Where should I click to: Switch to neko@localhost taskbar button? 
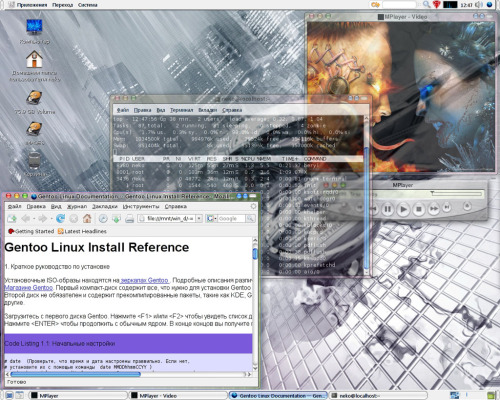[378, 396]
